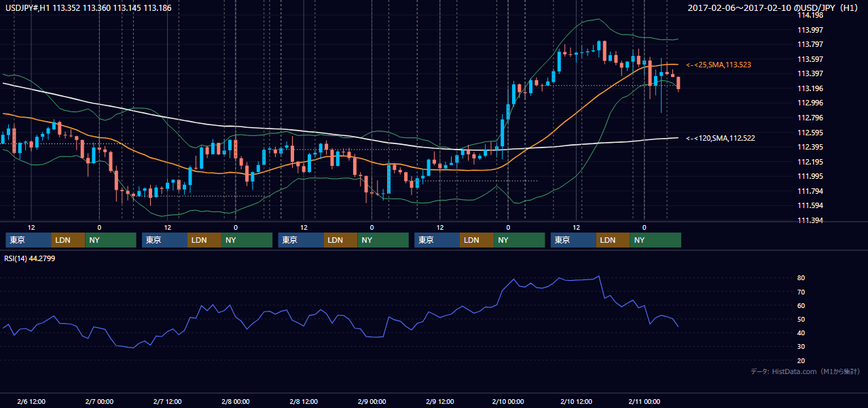Select the 2/7 00:00 time axis label

coord(99,402)
